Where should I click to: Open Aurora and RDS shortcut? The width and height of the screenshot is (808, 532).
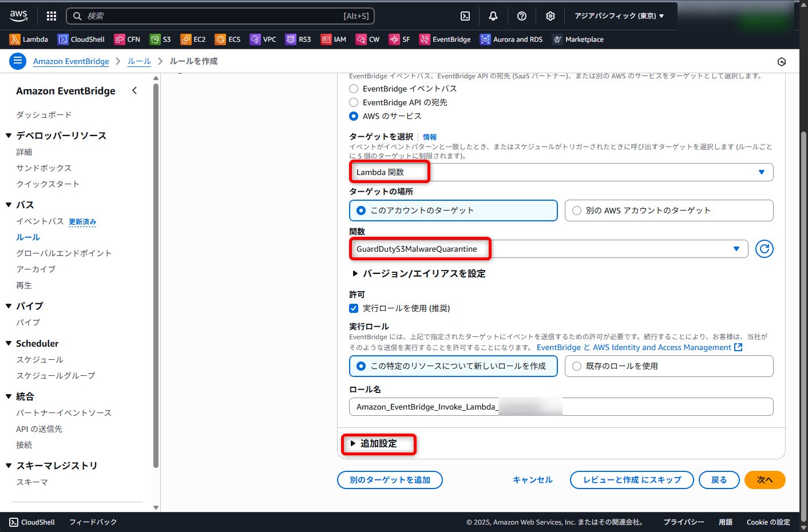511,39
